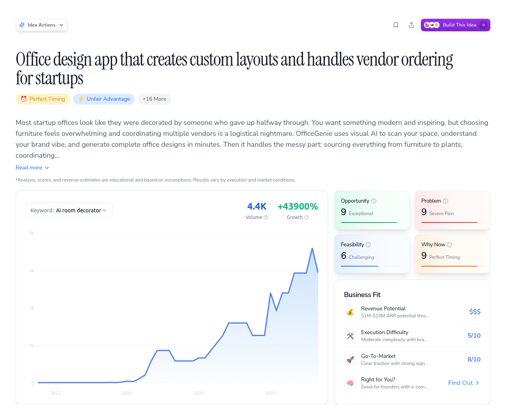Expand the Read more section
The width and height of the screenshot is (506, 420).
pyautogui.click(x=32, y=167)
